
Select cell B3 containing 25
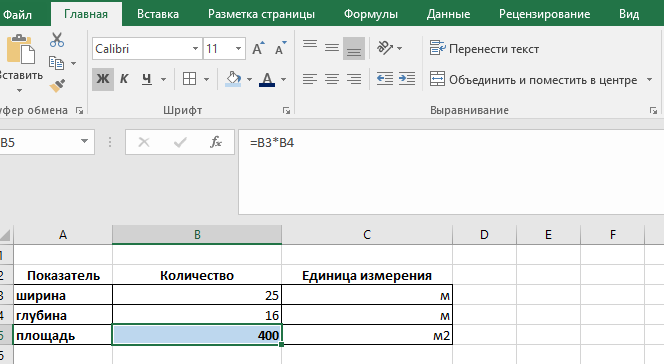pyautogui.click(x=197, y=295)
